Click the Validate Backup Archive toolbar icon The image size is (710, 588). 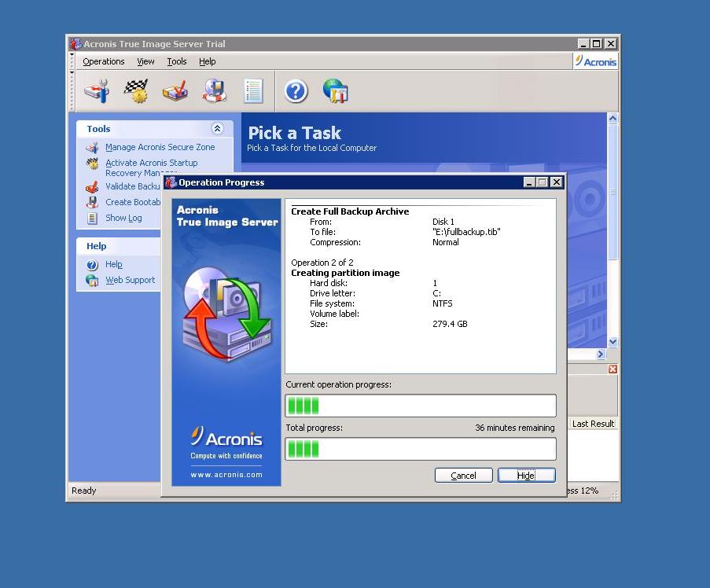pos(175,91)
